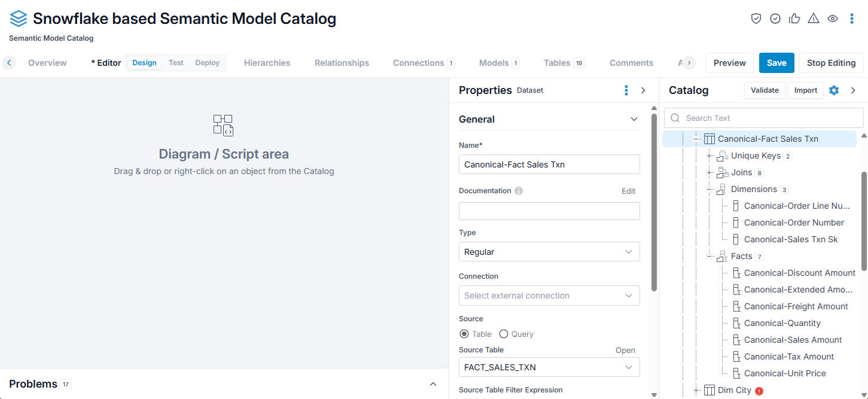Click the Dim City table icon
This screenshot has height=399, width=868.
click(x=709, y=390)
